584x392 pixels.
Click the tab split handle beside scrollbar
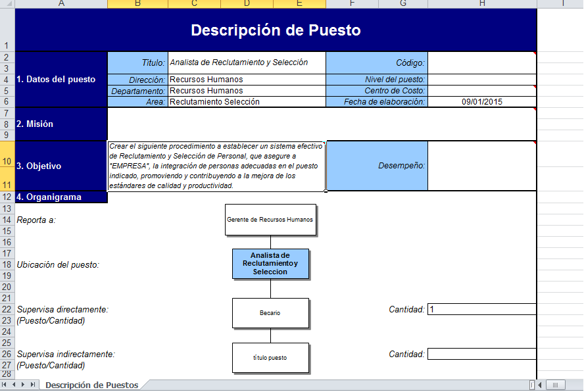tap(532, 385)
